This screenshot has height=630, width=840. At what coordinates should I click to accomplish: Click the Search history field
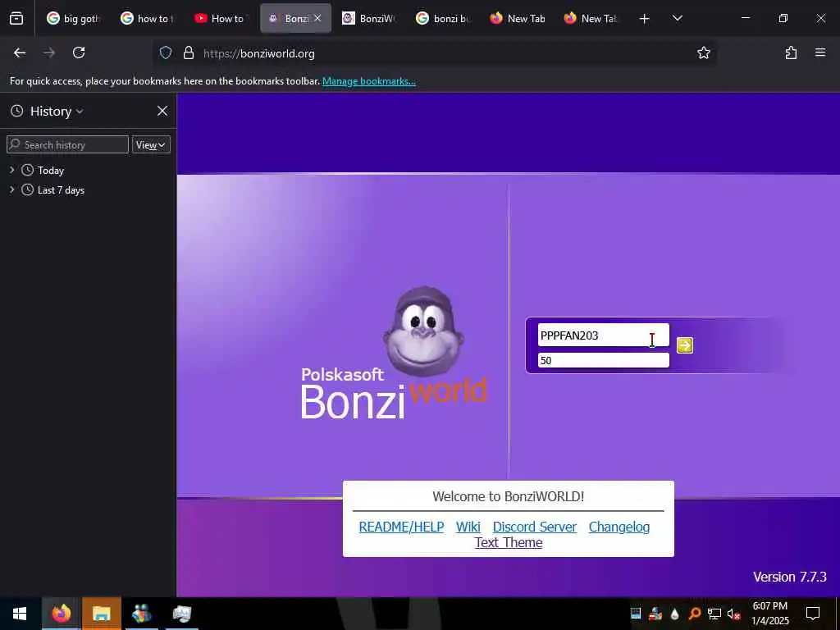(67, 144)
